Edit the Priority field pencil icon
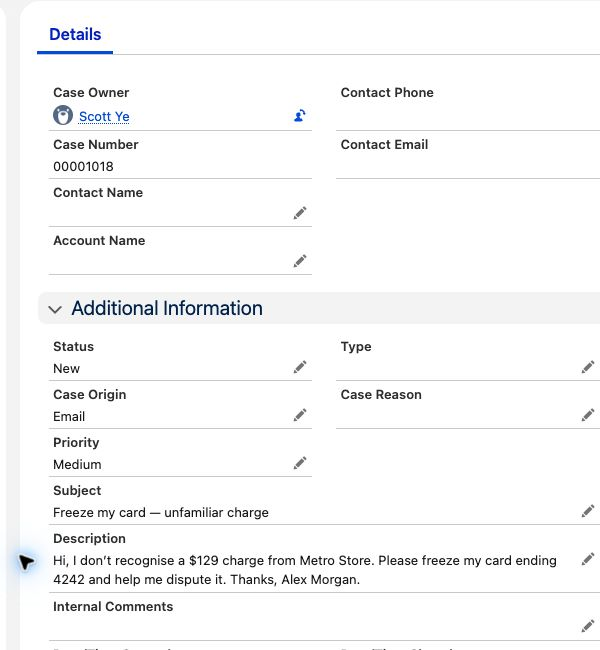 [300, 463]
